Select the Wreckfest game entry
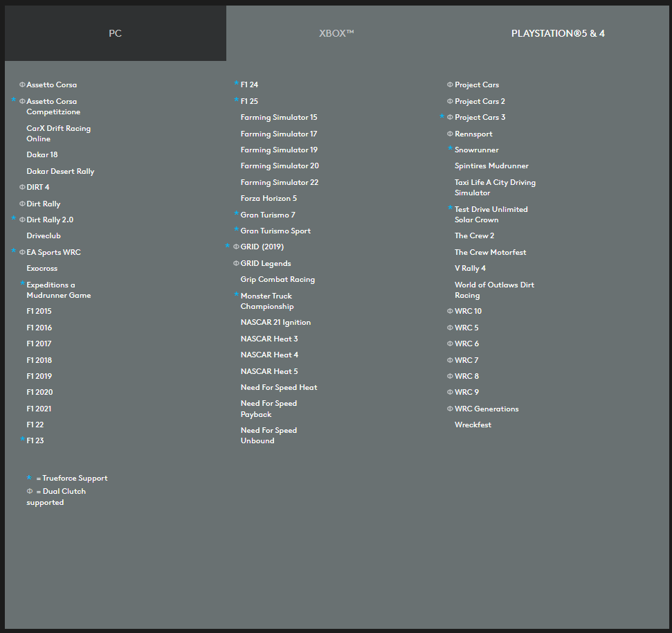 473,425
